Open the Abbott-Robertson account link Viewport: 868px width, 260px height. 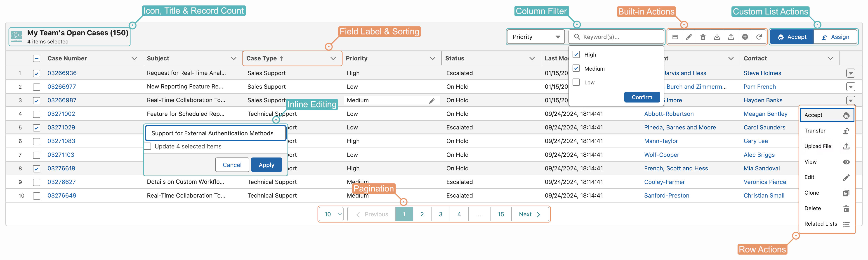[x=669, y=114]
